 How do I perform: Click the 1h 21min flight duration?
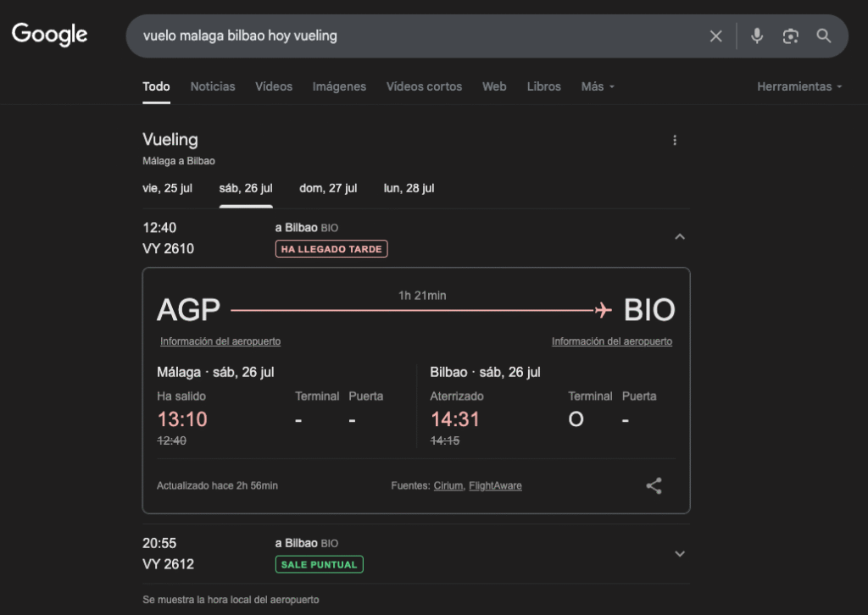click(x=422, y=296)
